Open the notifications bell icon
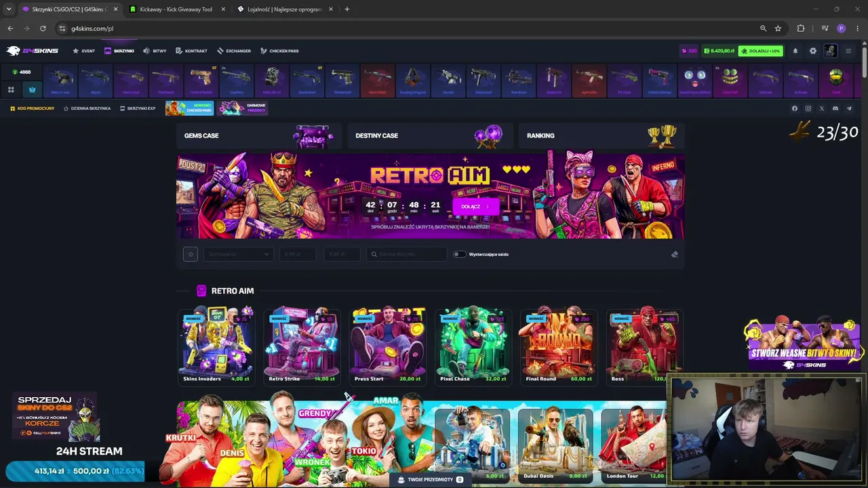 (795, 51)
